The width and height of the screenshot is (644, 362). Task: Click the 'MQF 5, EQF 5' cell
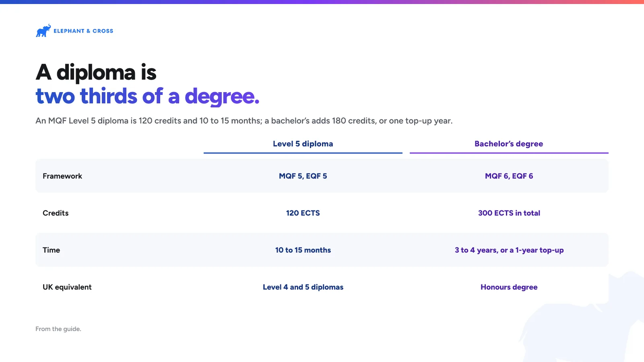pos(303,176)
